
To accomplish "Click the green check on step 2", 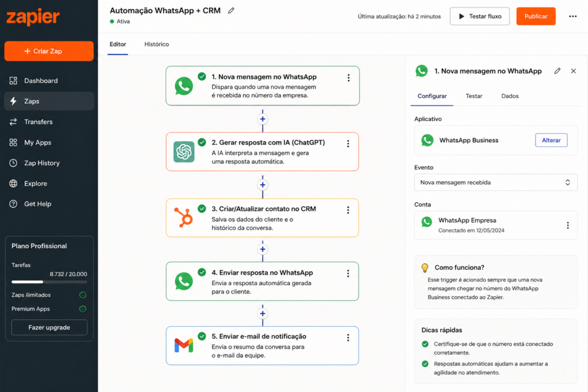I will [x=202, y=142].
